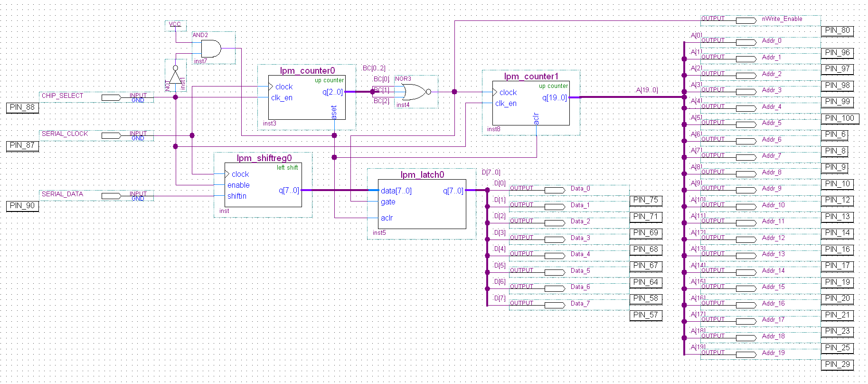Image resolution: width=868 pixels, height=384 pixels.
Task: Click the aset port on lpm_counter0
Action: coord(334,112)
